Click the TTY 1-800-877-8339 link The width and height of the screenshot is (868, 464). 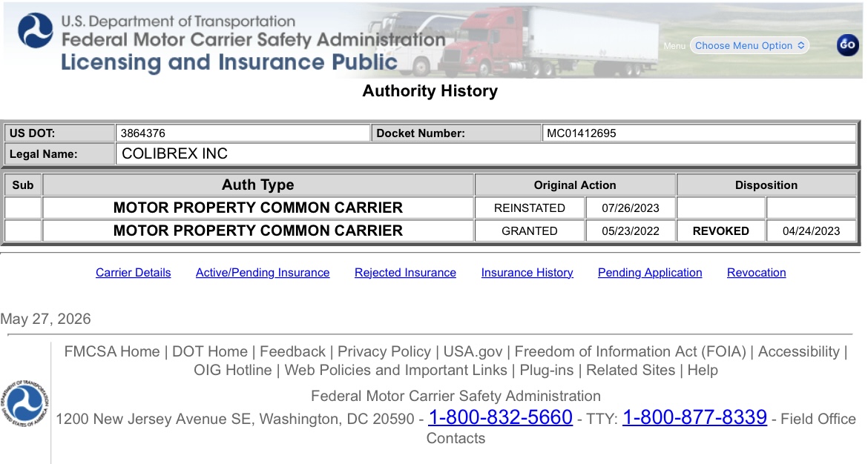[x=694, y=417]
